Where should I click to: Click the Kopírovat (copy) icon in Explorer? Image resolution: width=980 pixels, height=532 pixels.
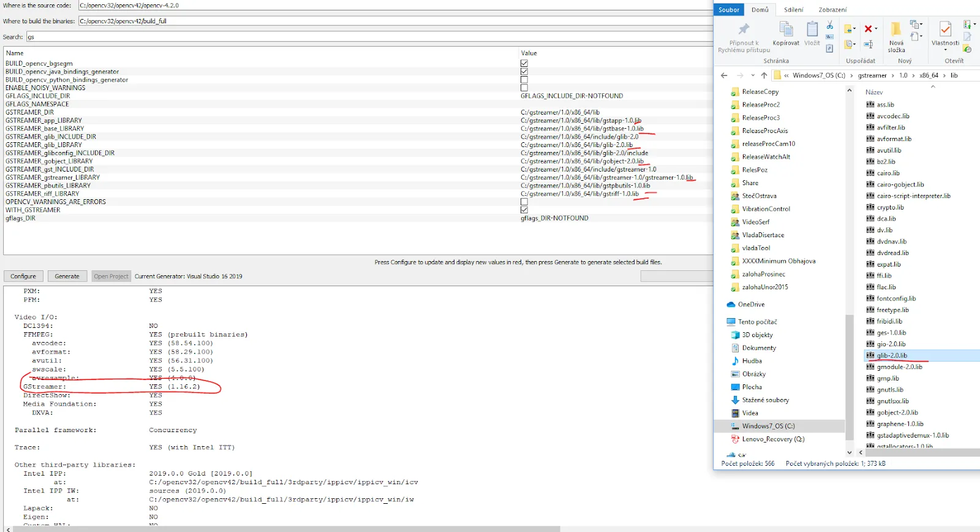click(786, 29)
